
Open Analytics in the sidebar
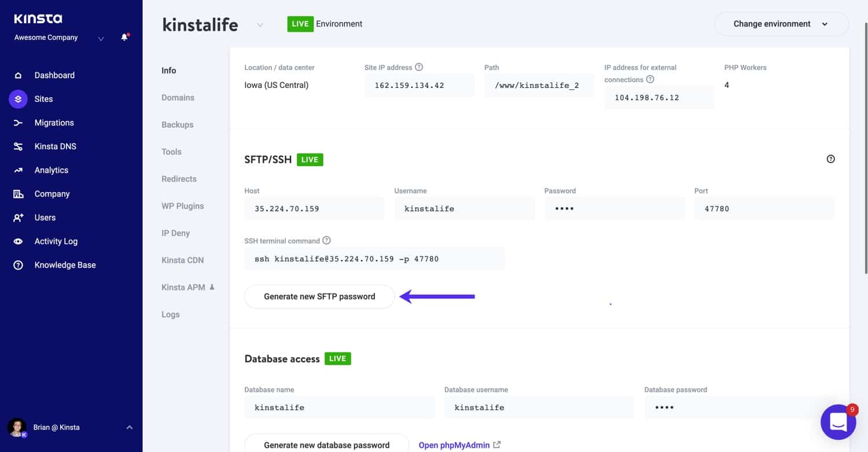[51, 170]
